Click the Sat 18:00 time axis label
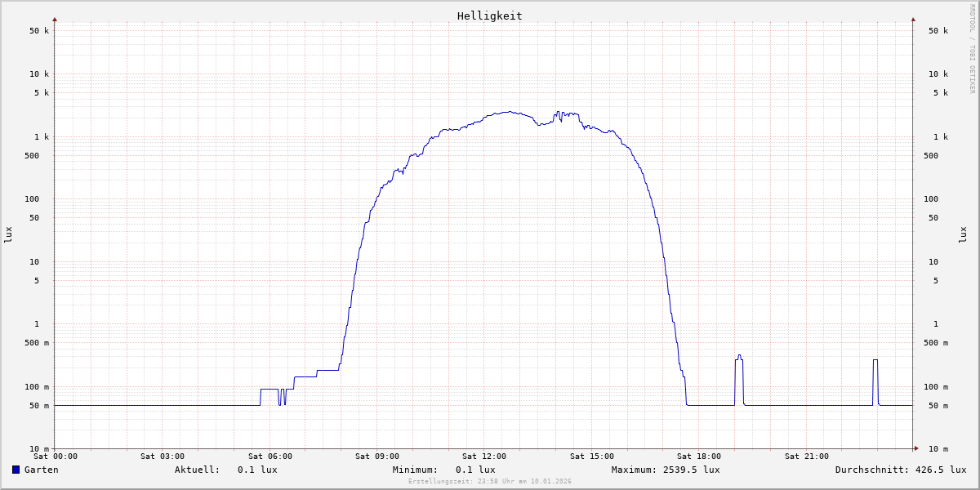Viewport: 980px width, 490px height. point(699,457)
